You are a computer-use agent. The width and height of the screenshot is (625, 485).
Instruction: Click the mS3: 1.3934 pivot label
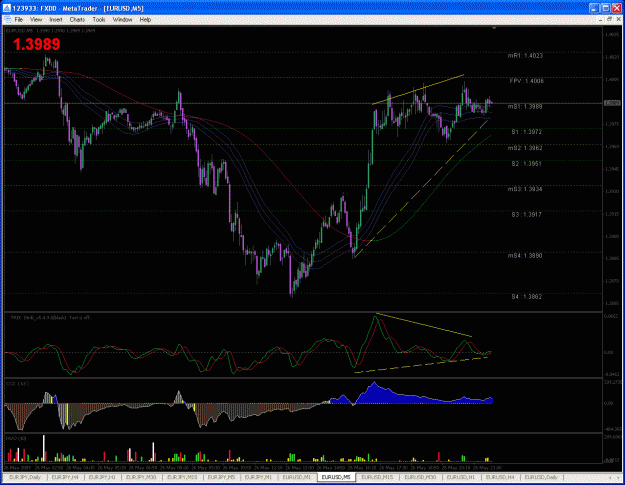[525, 189]
